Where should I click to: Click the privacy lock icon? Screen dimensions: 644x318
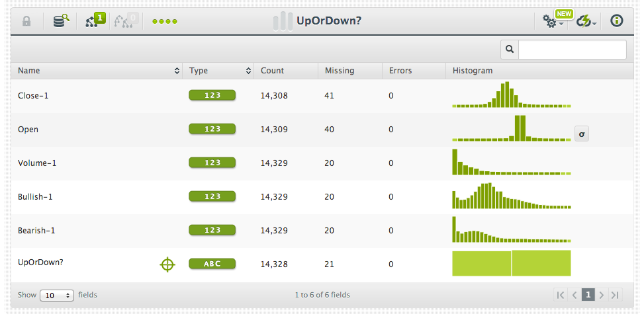pos(26,21)
